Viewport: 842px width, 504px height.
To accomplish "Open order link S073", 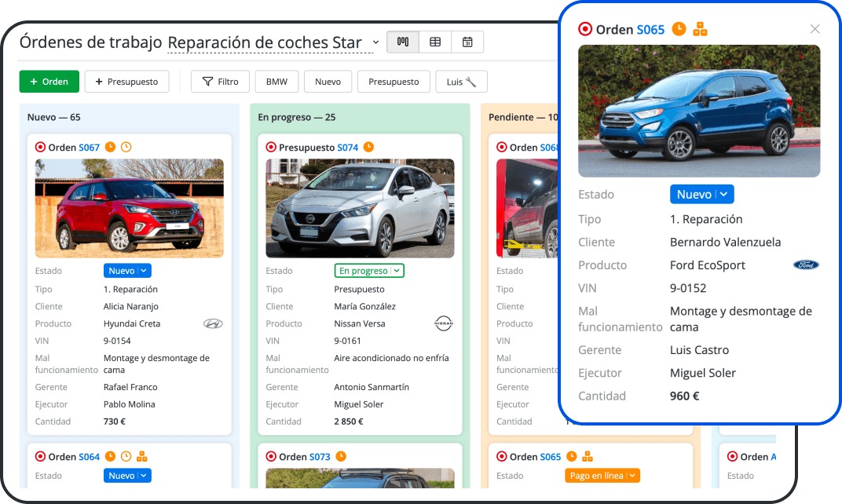I will point(320,457).
